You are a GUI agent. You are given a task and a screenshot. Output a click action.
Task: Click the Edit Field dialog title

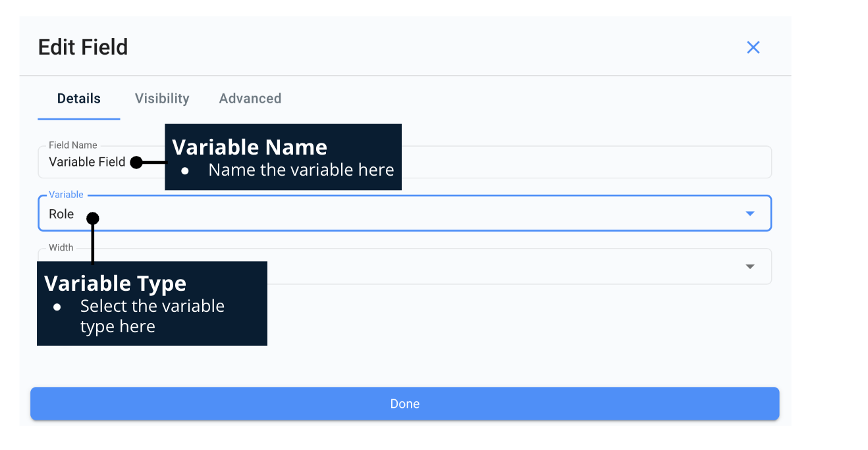83,47
